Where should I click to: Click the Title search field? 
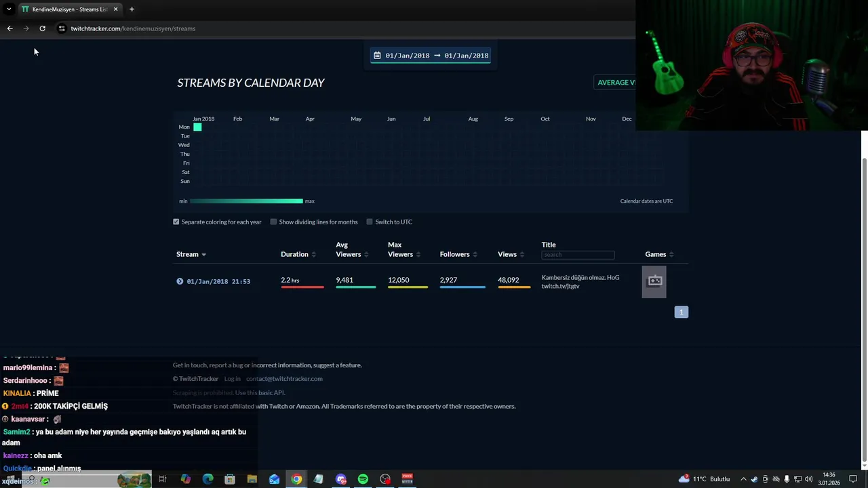[578, 255]
